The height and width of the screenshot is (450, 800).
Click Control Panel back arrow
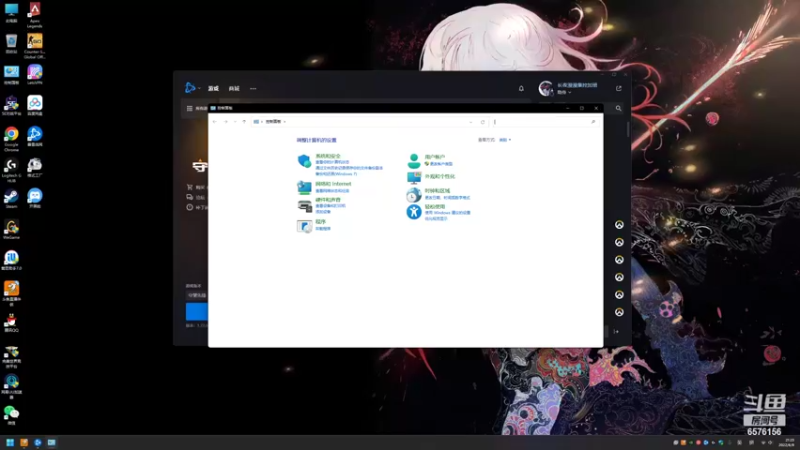[x=215, y=122]
